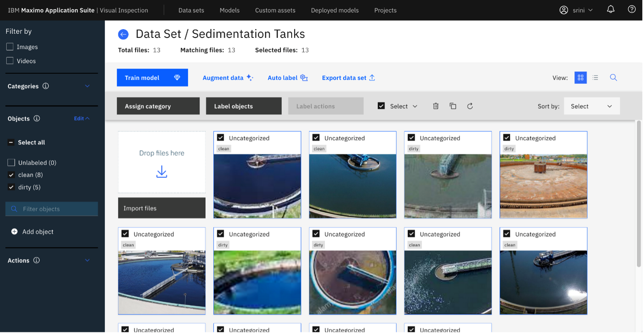Switch to list view
The height and width of the screenshot is (334, 644).
[x=595, y=78]
